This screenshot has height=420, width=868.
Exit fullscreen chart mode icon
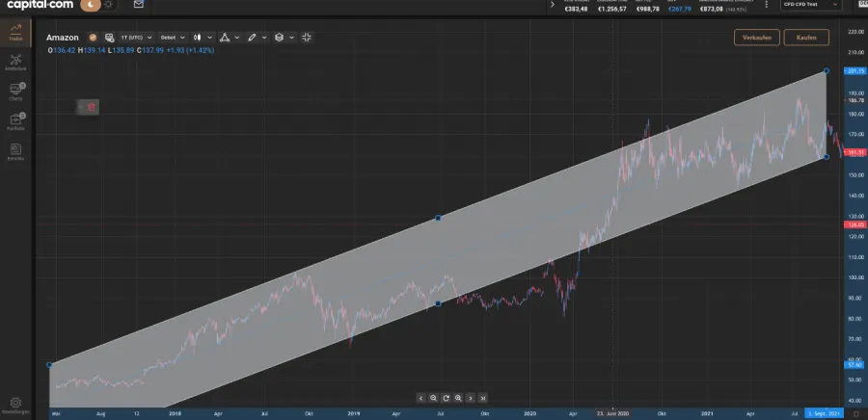point(307,37)
